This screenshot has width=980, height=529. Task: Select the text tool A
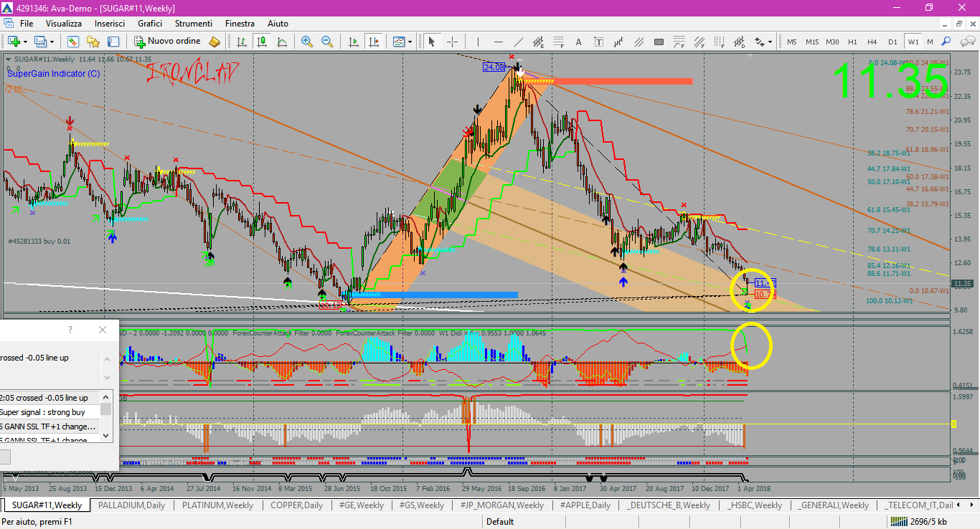578,42
